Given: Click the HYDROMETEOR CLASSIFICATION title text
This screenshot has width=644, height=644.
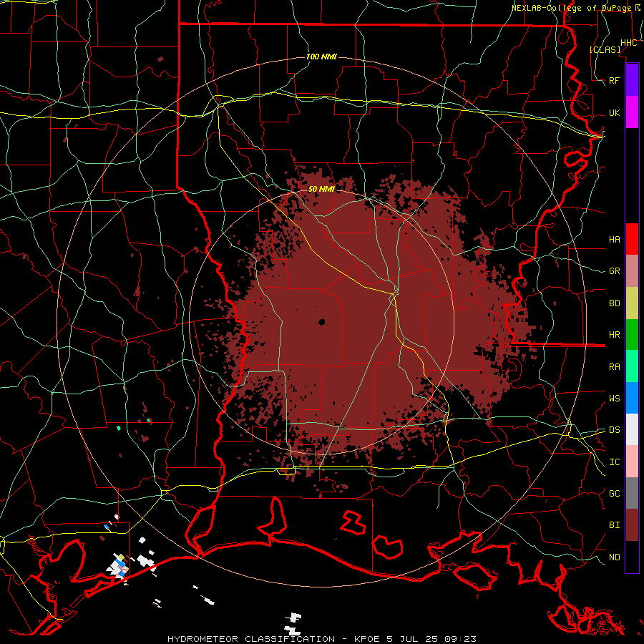Looking at the screenshot, I should pos(251,639).
